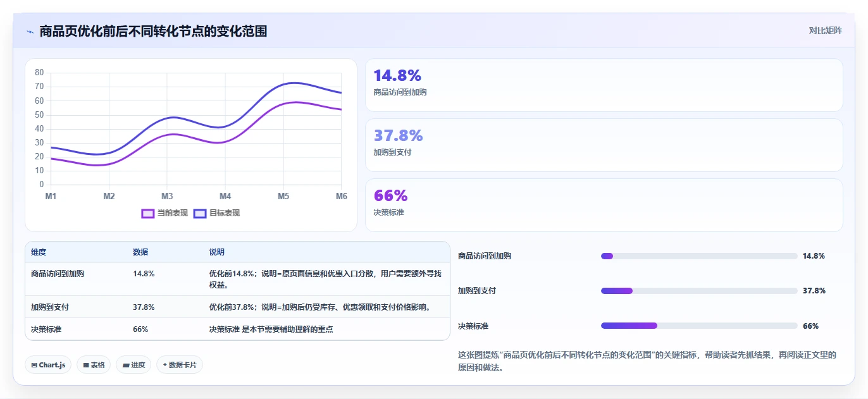Click the 优化前37.8% description cell
Image resolution: width=868 pixels, height=399 pixels.
click(321, 307)
